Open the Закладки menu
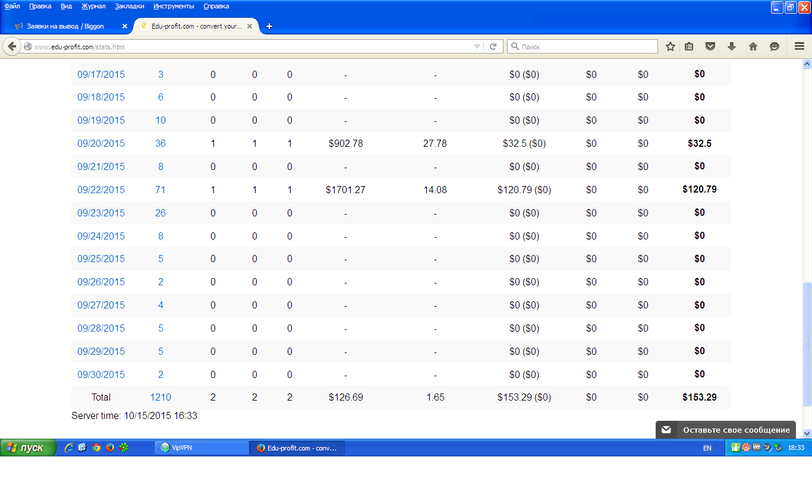The height and width of the screenshot is (504, 812). (129, 6)
